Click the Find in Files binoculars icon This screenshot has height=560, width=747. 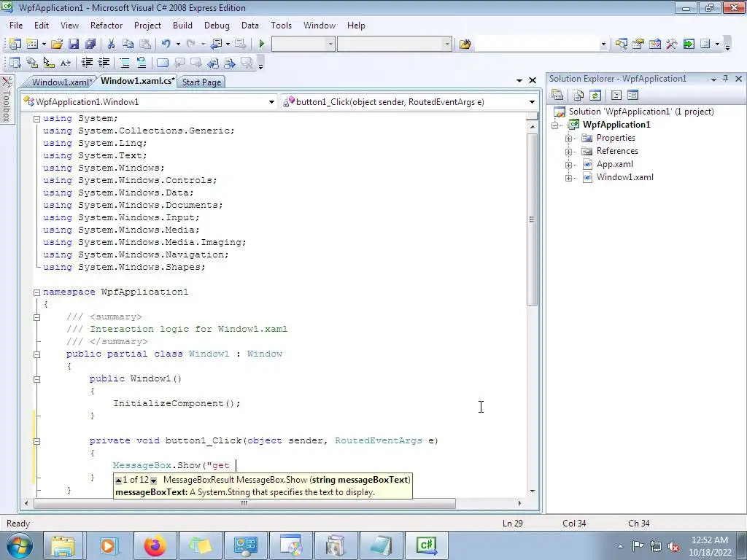[x=465, y=44]
